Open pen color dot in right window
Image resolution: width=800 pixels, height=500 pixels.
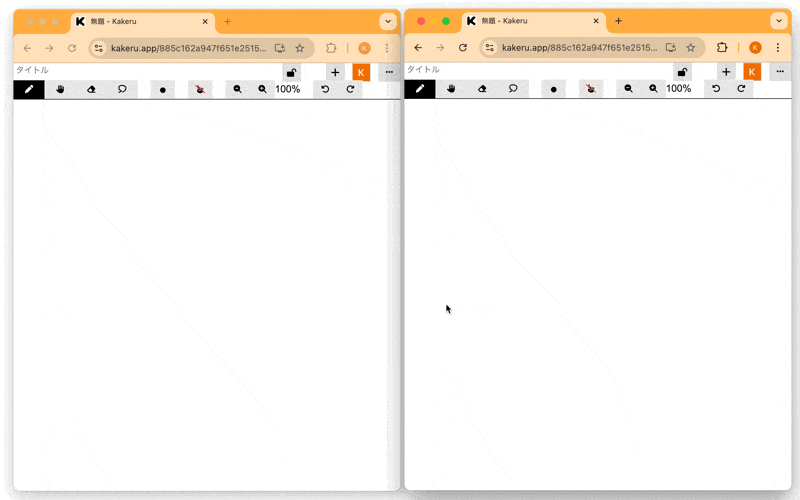[554, 89]
